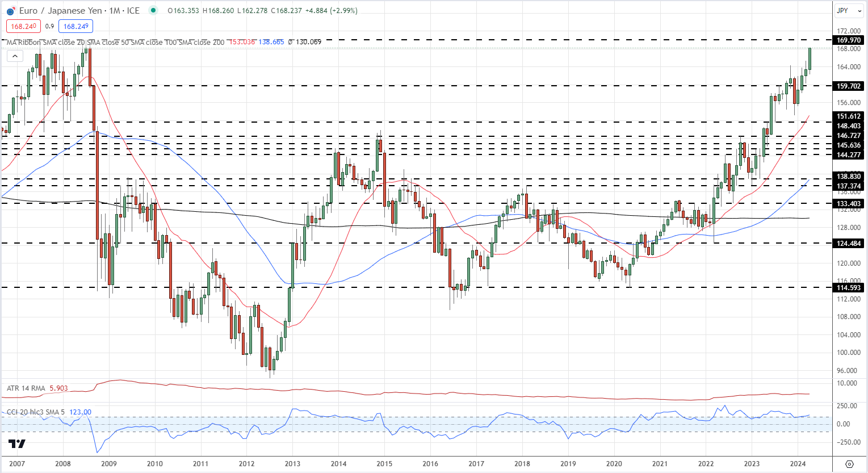Click the CCI value 123.00
This screenshot has height=473, width=868.
click(81, 412)
